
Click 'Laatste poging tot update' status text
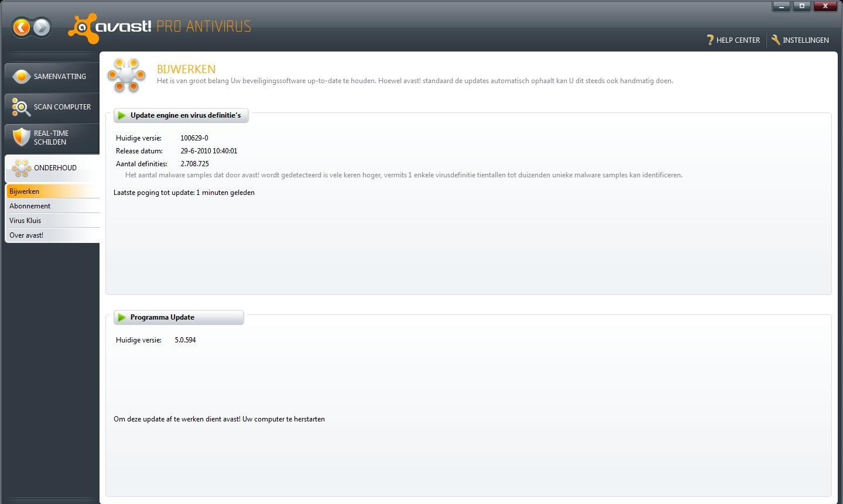[184, 193]
